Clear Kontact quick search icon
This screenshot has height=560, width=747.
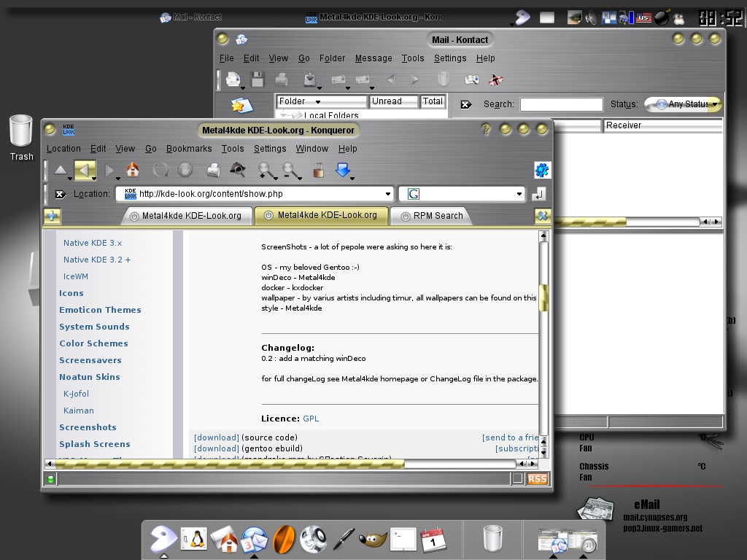466,104
